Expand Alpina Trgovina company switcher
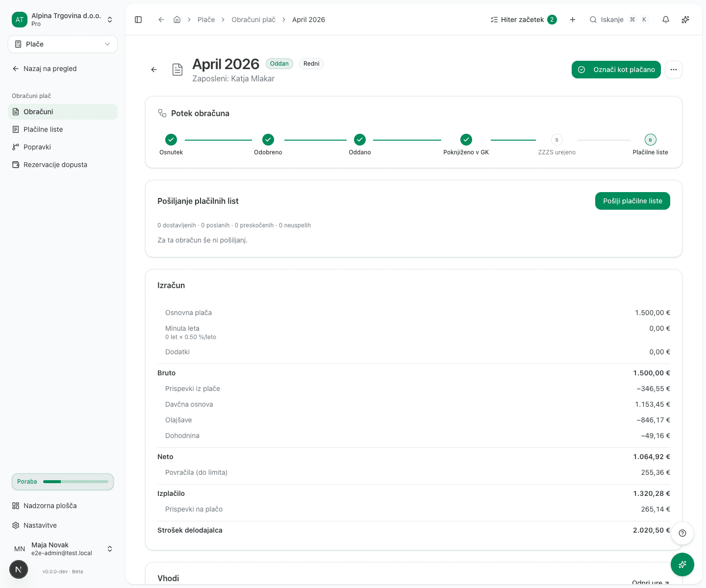 click(63, 20)
